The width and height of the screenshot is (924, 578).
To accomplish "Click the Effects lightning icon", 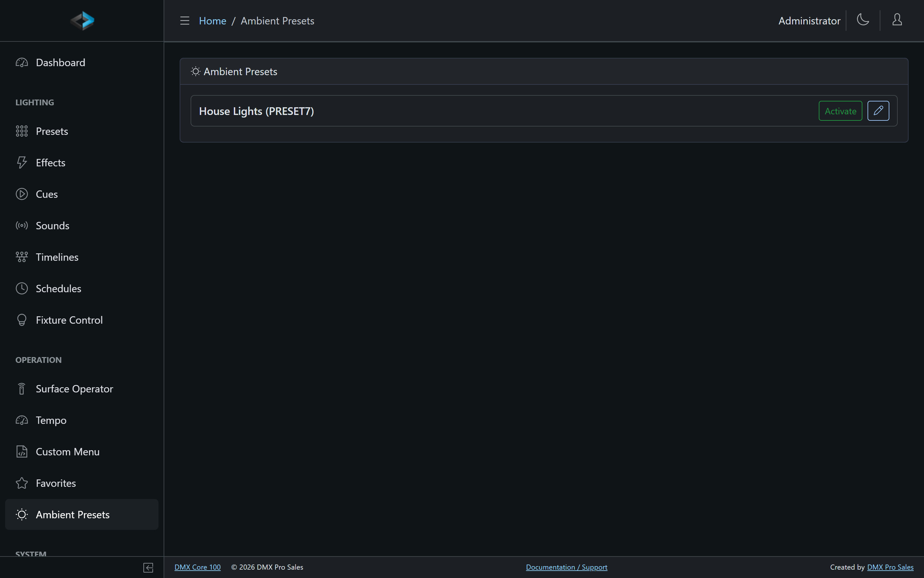I will click(x=22, y=163).
